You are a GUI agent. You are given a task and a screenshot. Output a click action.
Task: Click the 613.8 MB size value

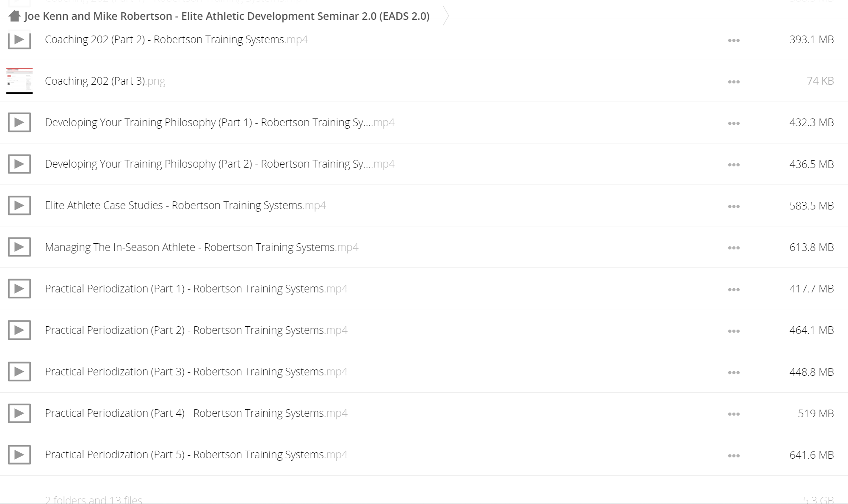click(x=812, y=247)
